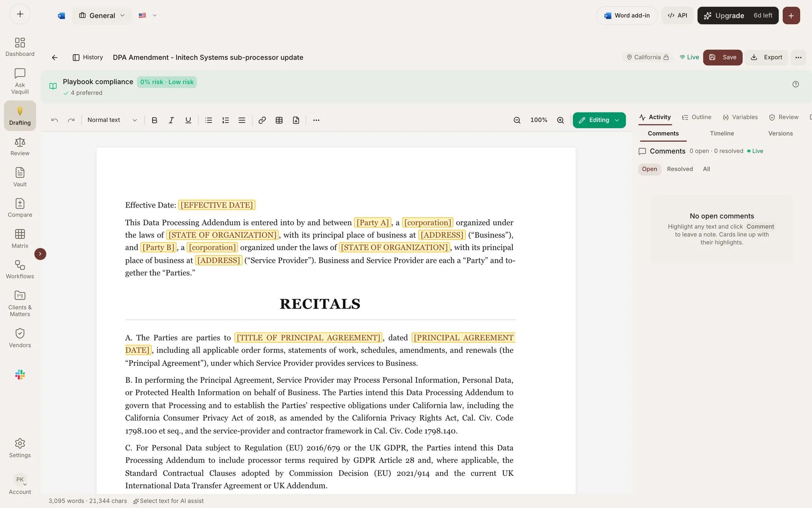Click the new plus button at top left
The image size is (812, 508).
(x=20, y=14)
